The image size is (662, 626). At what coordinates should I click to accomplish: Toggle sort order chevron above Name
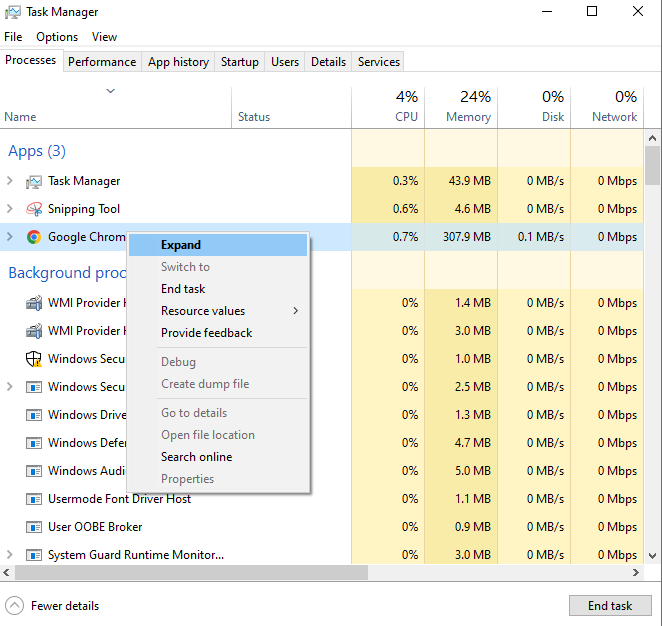point(111,91)
